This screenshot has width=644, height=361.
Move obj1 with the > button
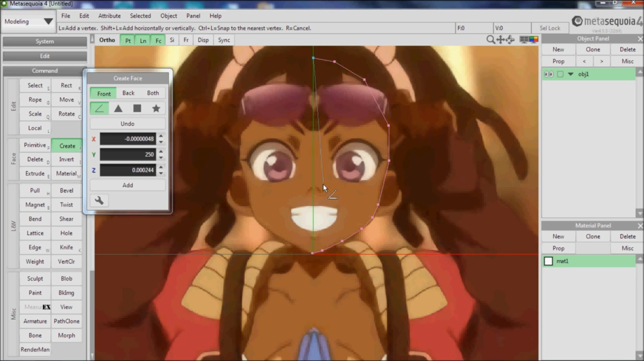(601, 61)
